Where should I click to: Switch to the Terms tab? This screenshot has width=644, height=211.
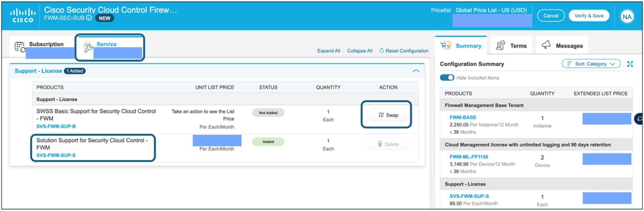511,46
